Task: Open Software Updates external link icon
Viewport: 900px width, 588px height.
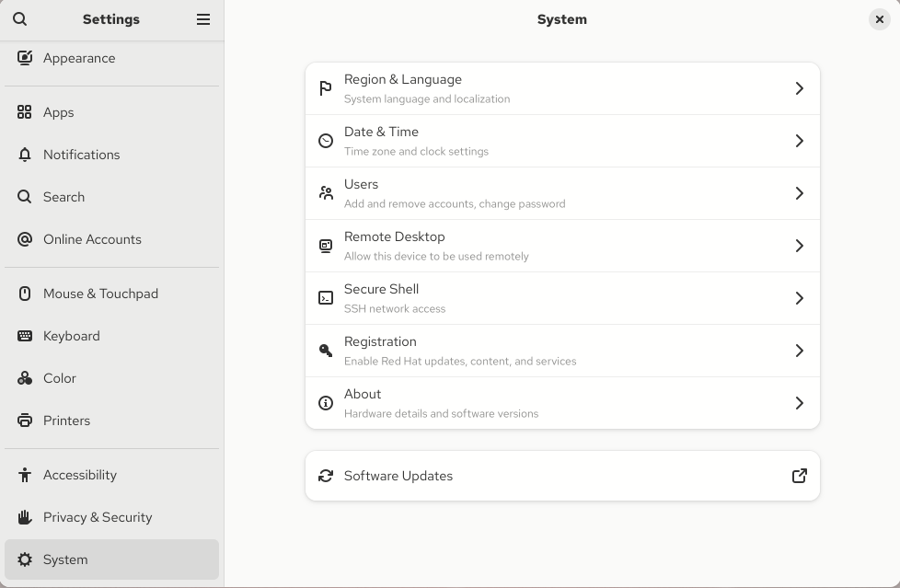Action: 799,476
